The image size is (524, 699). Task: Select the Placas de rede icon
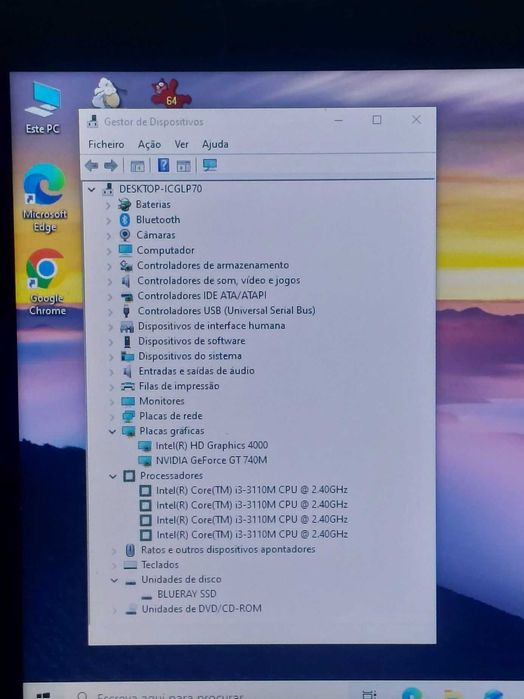(128, 417)
